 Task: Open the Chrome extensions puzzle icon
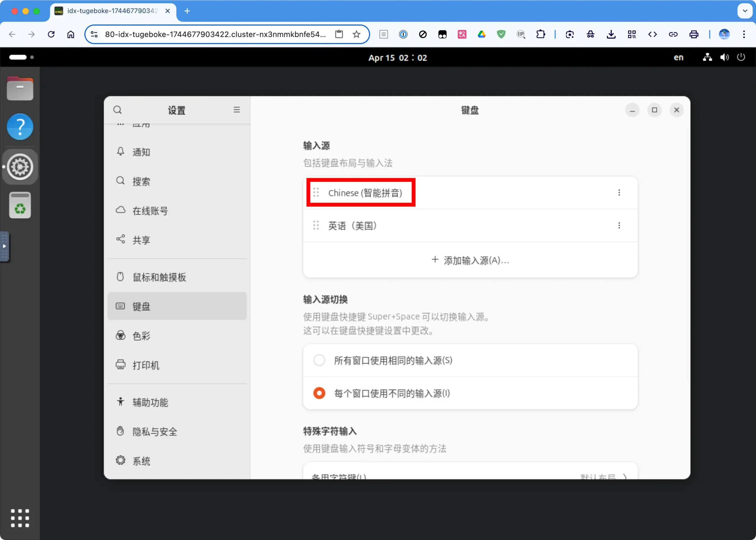click(x=541, y=34)
